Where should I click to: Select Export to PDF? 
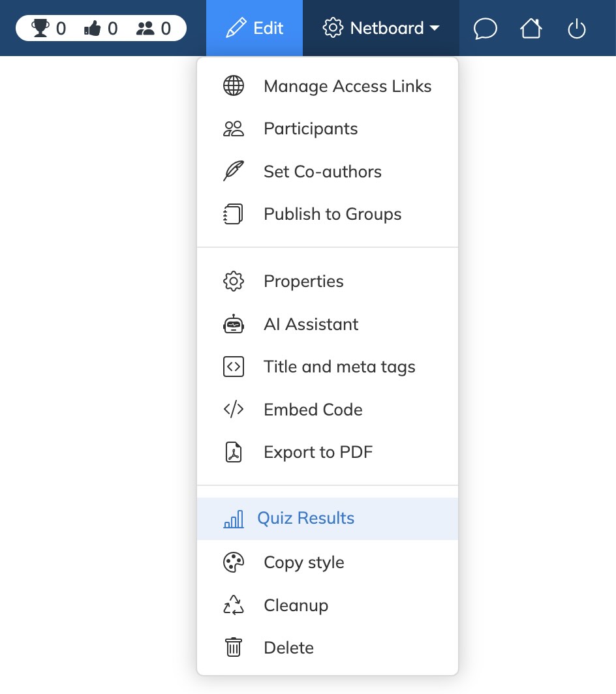328,452
